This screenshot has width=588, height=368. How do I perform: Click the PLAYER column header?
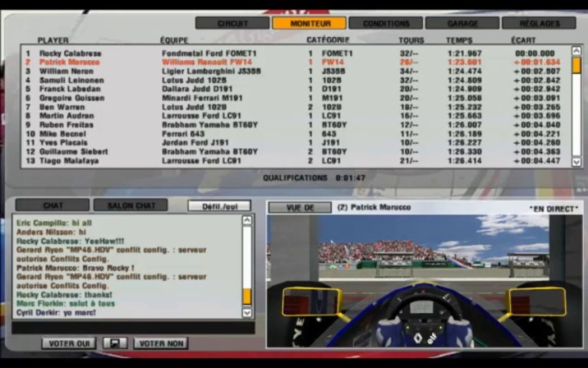click(53, 40)
